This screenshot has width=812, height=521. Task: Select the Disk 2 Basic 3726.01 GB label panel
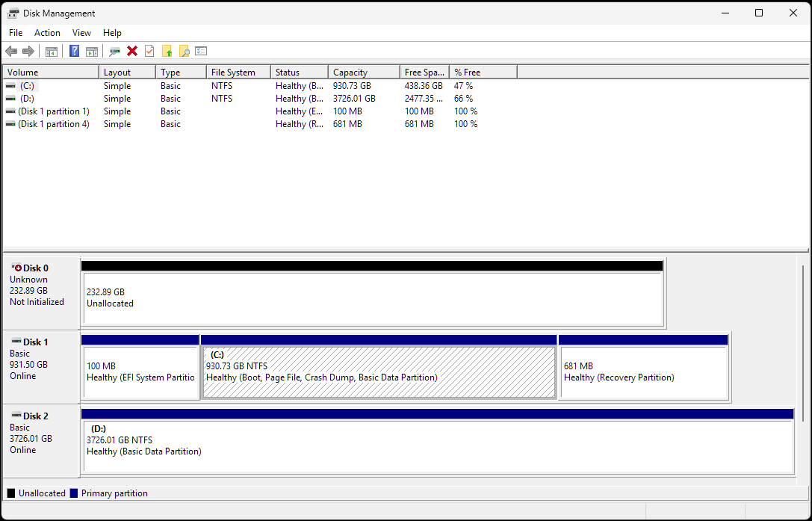click(x=41, y=441)
